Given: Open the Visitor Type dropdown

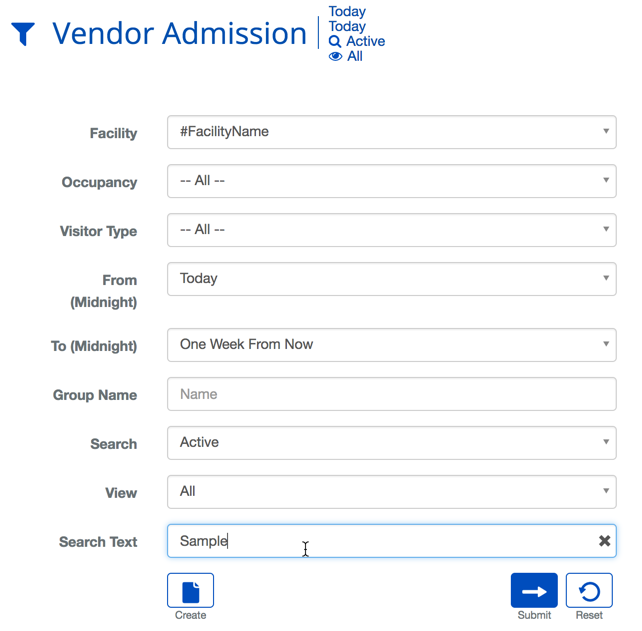Looking at the screenshot, I should [391, 230].
